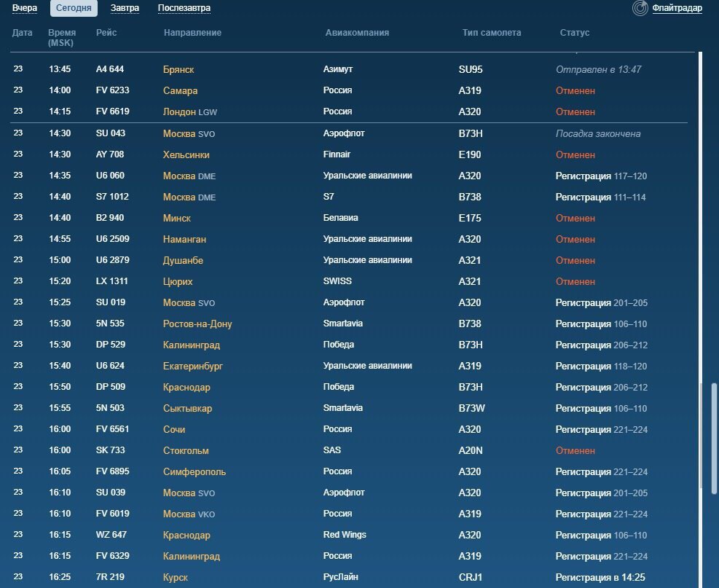Viewport: 719px width, 588px height.
Task: Open Калининград link for flight FV 6329
Action: click(191, 556)
